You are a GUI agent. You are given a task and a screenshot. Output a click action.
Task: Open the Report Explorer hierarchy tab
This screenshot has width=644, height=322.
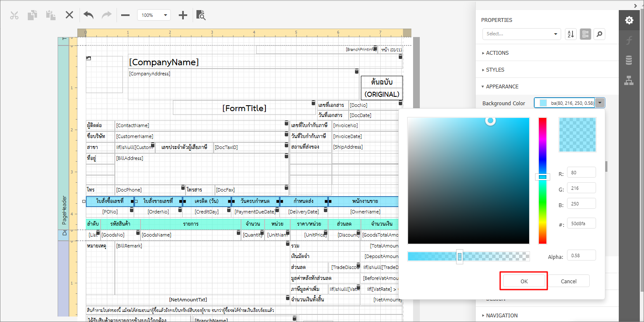(x=629, y=80)
